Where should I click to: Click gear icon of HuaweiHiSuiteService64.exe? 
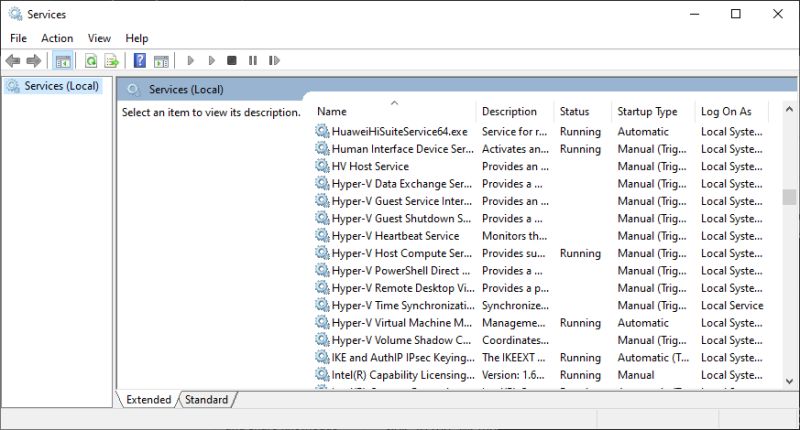tap(322, 131)
